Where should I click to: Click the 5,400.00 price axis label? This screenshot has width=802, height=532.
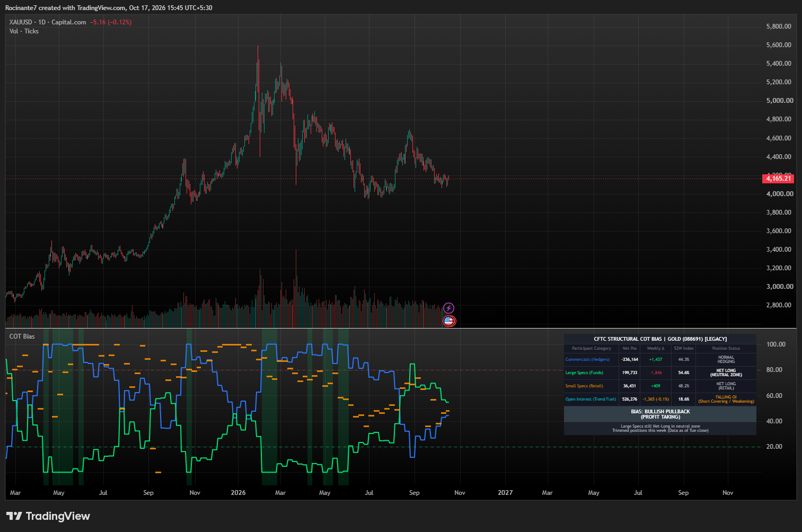click(x=779, y=64)
